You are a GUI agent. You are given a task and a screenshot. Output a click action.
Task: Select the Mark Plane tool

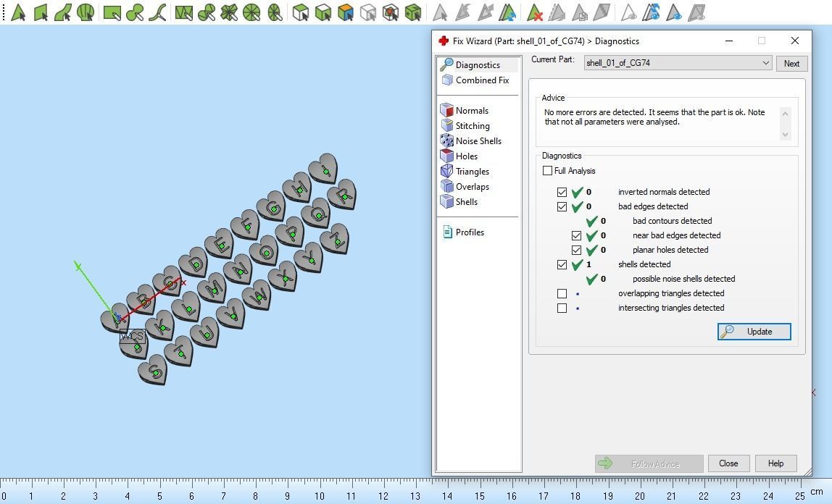pos(41,12)
